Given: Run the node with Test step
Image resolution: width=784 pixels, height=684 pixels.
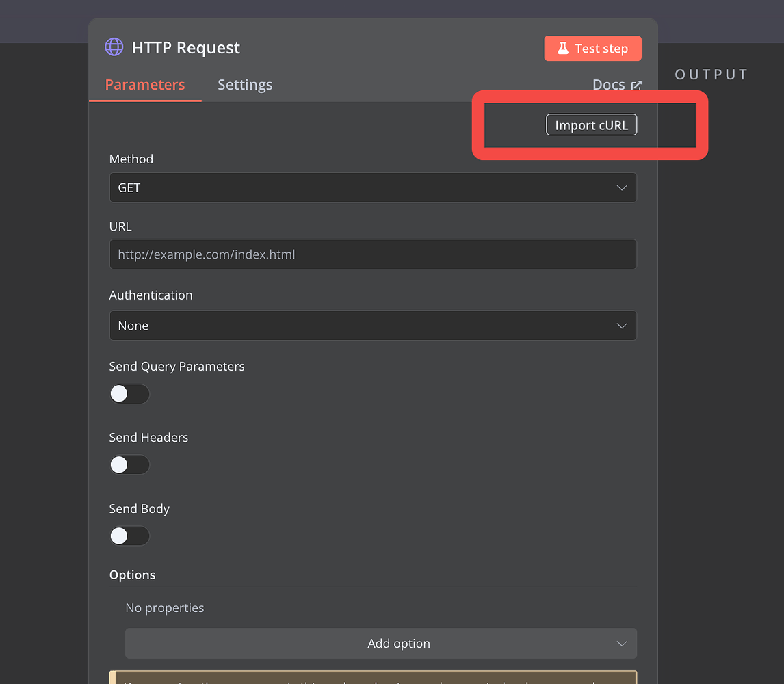Looking at the screenshot, I should tap(592, 48).
